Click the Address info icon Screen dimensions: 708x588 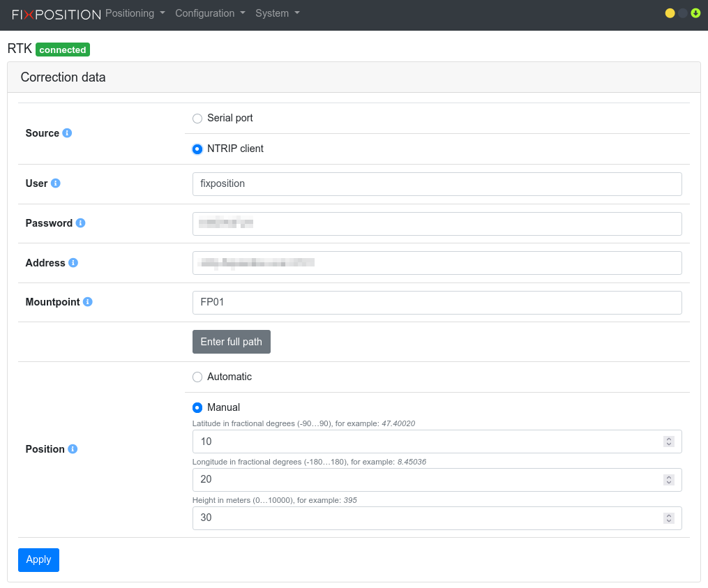(73, 263)
